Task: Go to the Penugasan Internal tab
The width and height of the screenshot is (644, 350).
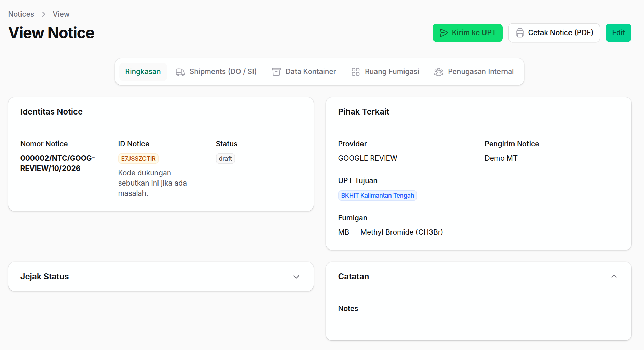Action: tap(474, 72)
